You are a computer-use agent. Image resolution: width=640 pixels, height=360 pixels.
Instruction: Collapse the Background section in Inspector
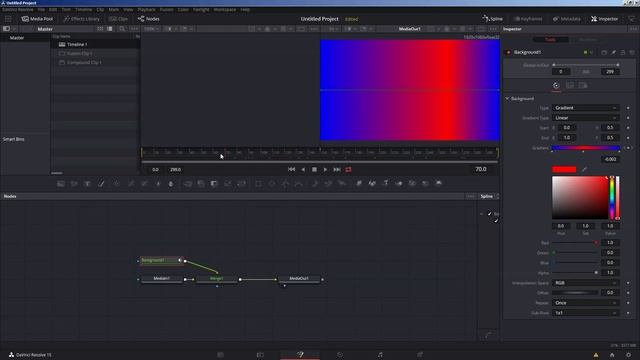tap(507, 99)
